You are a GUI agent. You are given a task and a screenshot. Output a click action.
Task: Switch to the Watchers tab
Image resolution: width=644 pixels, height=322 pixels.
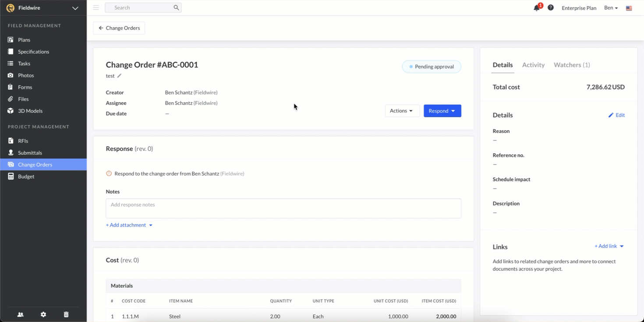point(571,65)
